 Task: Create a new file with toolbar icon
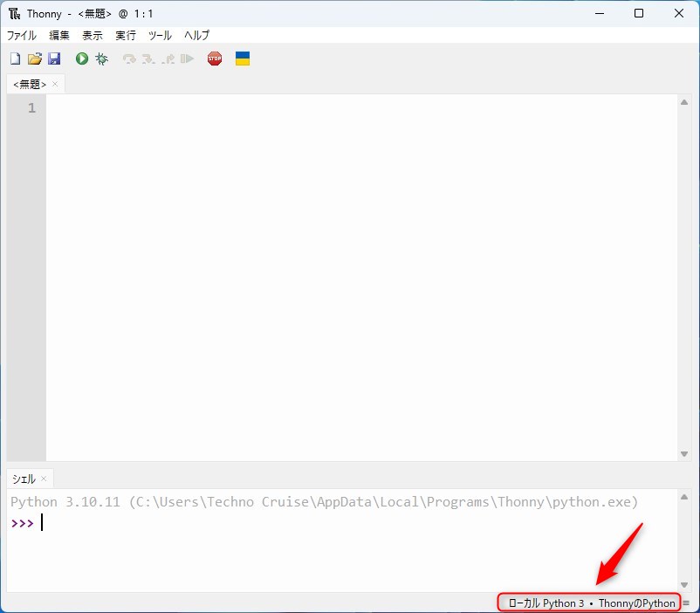15,59
